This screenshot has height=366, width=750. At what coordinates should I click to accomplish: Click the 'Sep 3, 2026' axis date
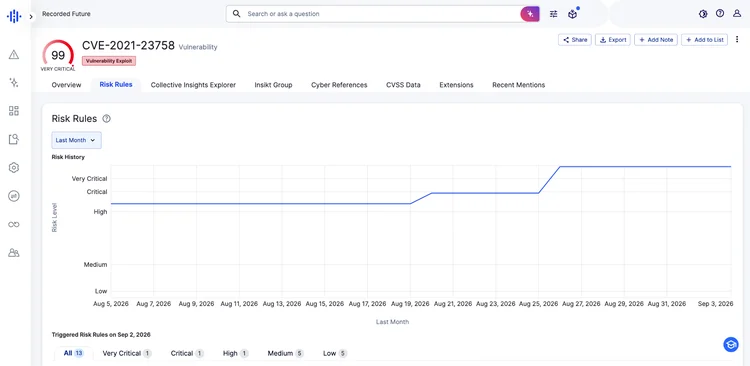click(716, 304)
